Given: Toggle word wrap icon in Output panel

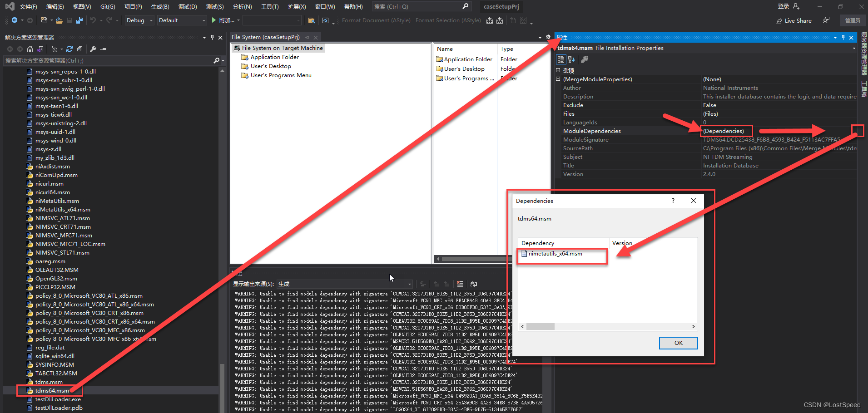Looking at the screenshot, I should coord(474,284).
